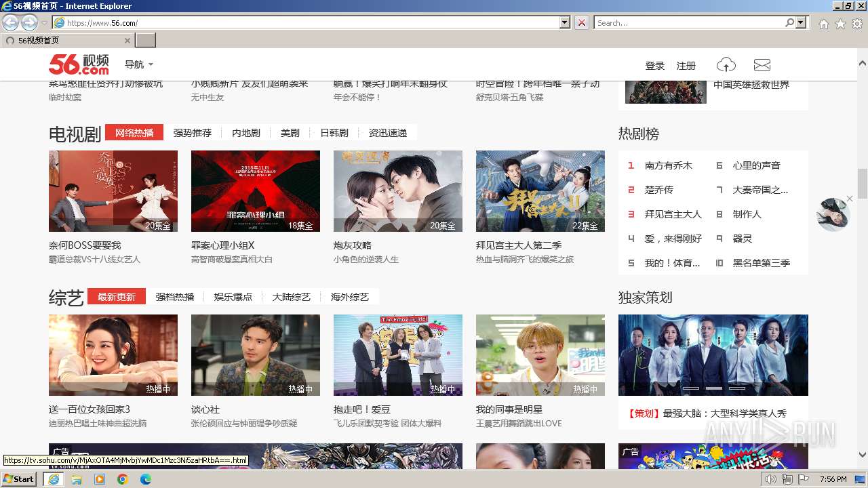
Task: Open 拜见宫主大人第二季 thumbnail
Action: (x=540, y=191)
